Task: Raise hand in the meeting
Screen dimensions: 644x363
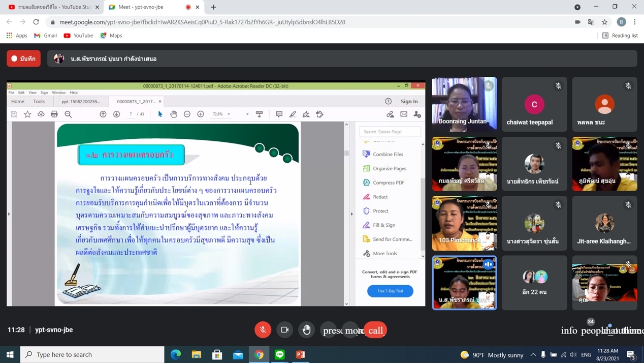Action: coord(307,330)
